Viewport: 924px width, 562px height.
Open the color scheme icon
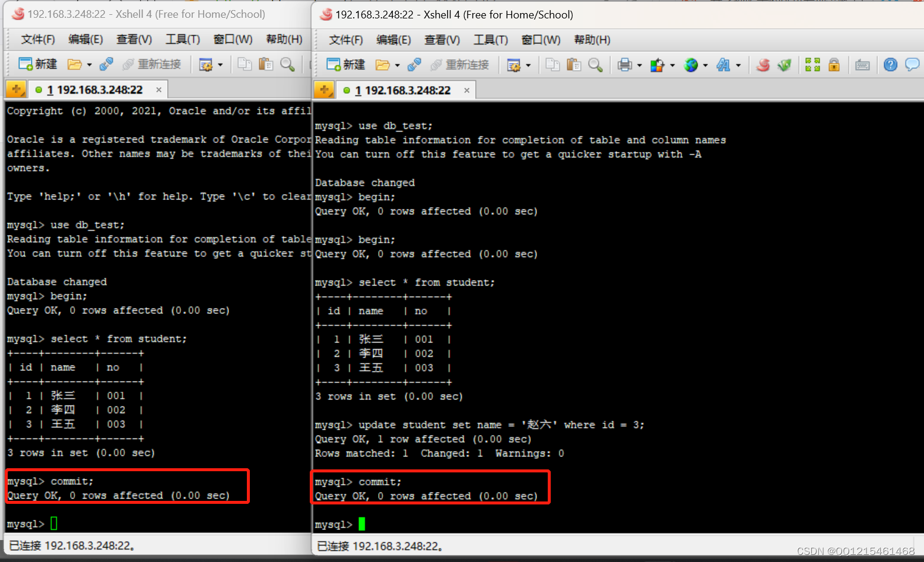657,65
